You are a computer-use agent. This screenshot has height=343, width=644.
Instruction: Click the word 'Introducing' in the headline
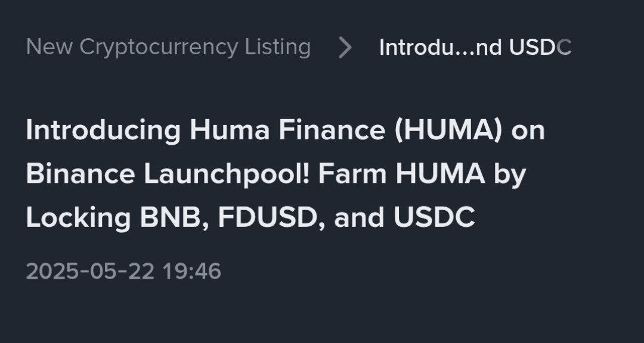pyautogui.click(x=103, y=130)
